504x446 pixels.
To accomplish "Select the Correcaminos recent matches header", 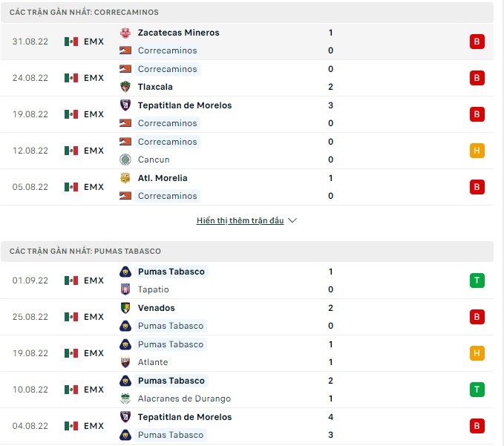I will tap(84, 13).
